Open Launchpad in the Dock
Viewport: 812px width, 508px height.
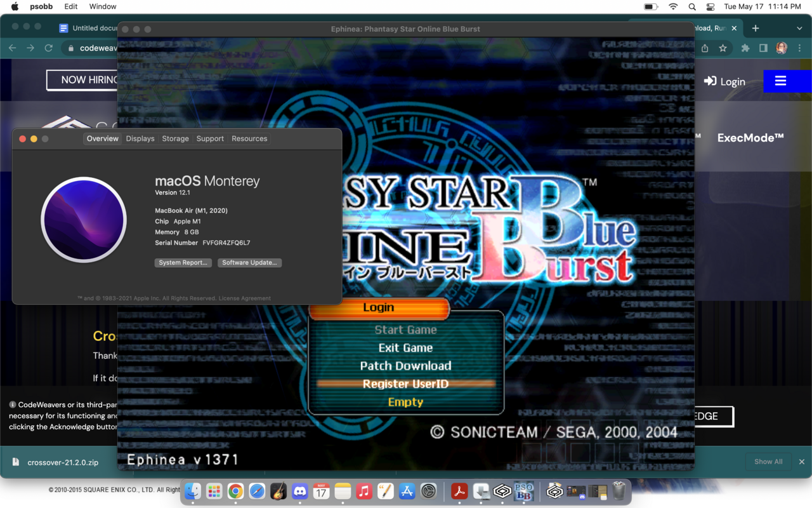[x=214, y=491]
